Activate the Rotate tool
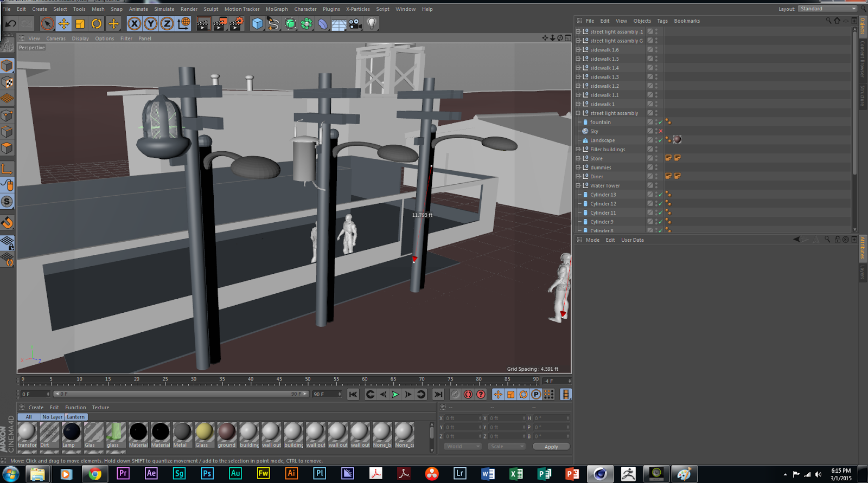Viewport: 868px width, 483px height. [97, 23]
